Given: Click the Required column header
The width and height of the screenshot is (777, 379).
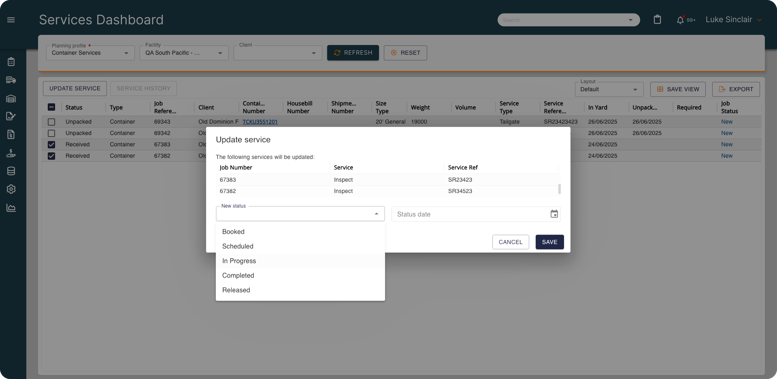Looking at the screenshot, I should 689,108.
